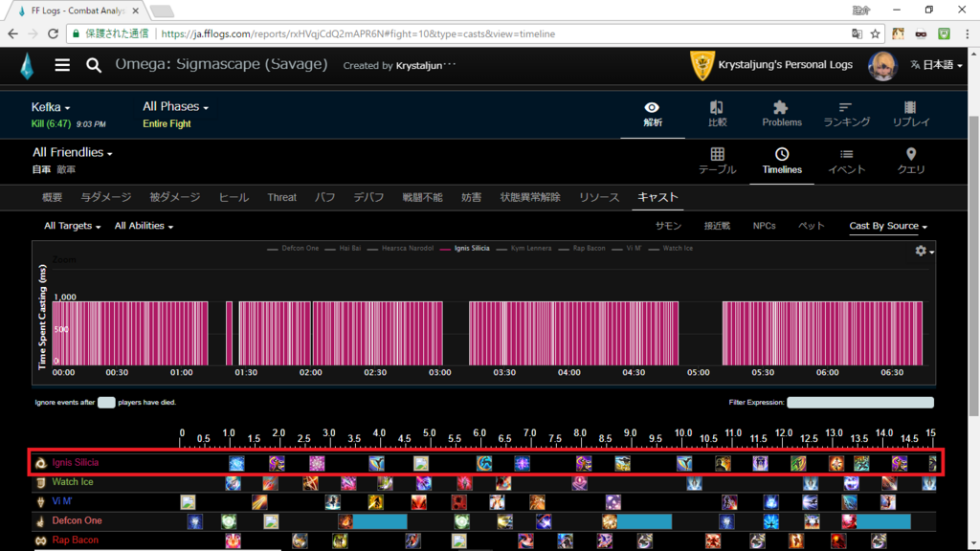Viewport: 980px width, 551px height.
Task: Click the Ignis Silicia player name
Action: 75,463
